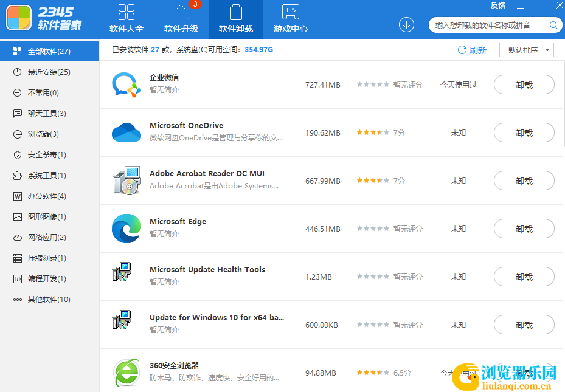This screenshot has width=565, height=392.
Task: Click the Adobe Acrobat Reader DC MUI name
Action: (x=207, y=173)
